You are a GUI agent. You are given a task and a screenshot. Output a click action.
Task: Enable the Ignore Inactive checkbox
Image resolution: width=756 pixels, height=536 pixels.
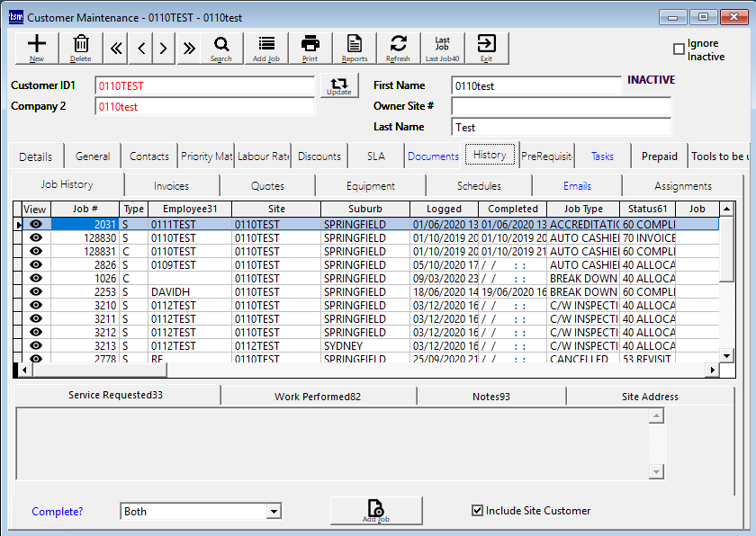click(x=679, y=49)
